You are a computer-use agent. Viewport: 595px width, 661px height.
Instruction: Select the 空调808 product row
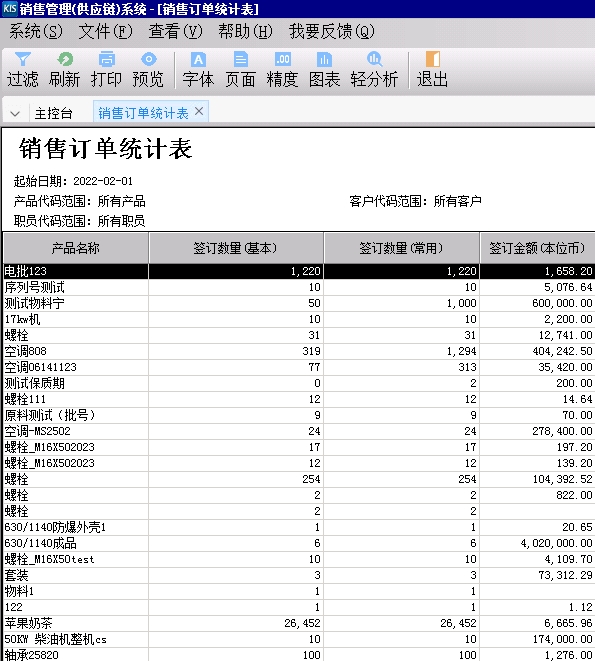coord(299,351)
